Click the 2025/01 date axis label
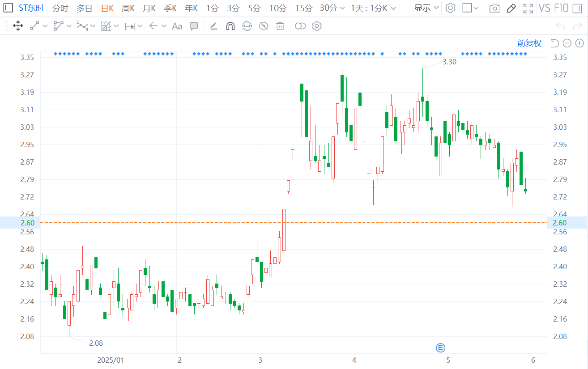This screenshot has height=369, width=588. click(111, 360)
